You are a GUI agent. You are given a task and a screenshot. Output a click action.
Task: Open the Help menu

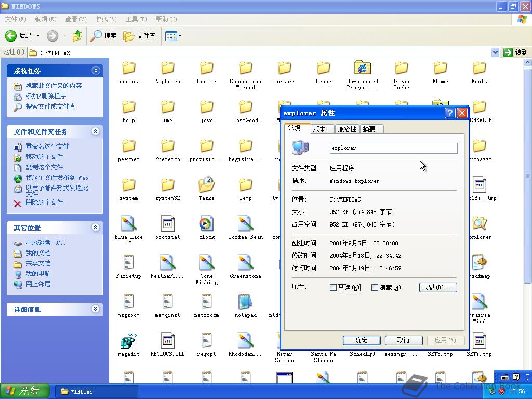(x=166, y=19)
